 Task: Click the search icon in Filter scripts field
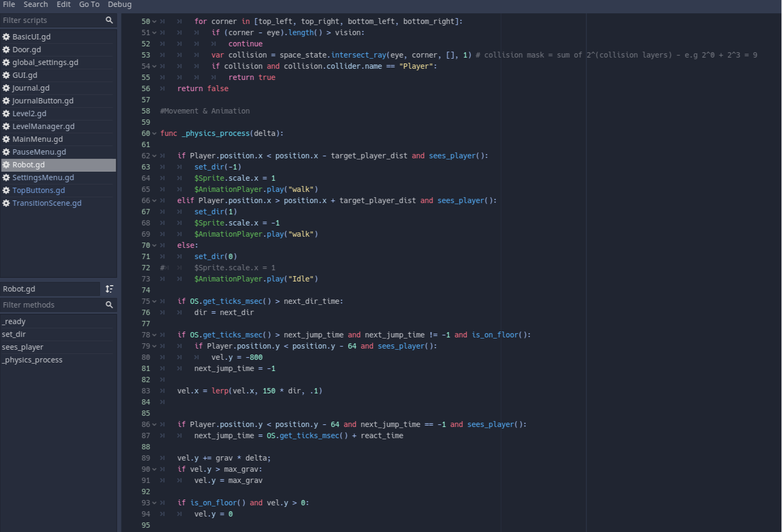(x=109, y=20)
